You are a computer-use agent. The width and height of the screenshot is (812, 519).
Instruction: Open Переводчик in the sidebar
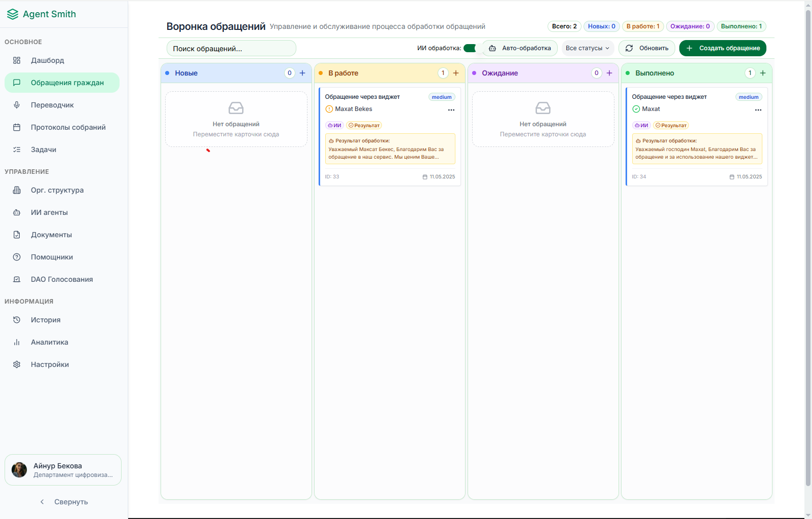click(52, 105)
